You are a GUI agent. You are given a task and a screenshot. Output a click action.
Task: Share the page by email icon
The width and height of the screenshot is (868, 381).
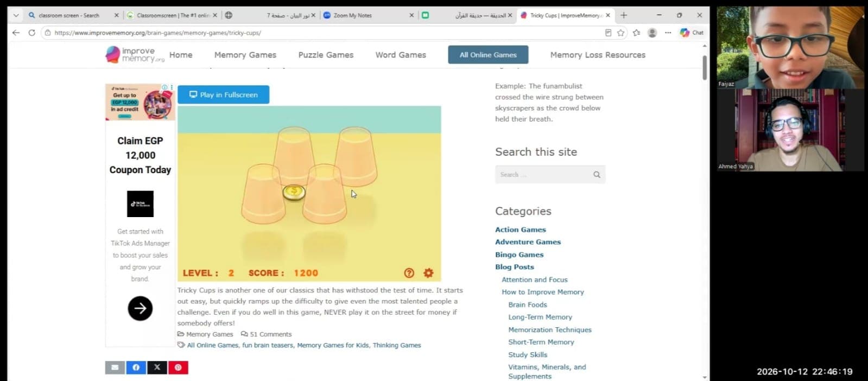[115, 367]
